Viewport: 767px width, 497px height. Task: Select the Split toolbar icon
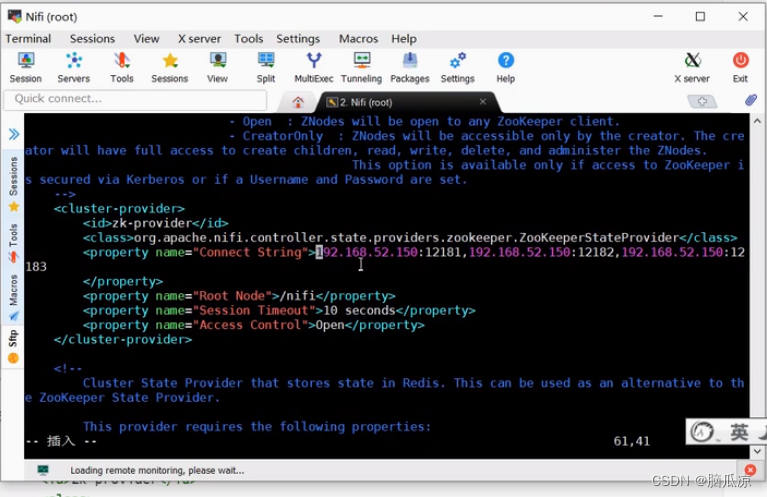tap(266, 68)
